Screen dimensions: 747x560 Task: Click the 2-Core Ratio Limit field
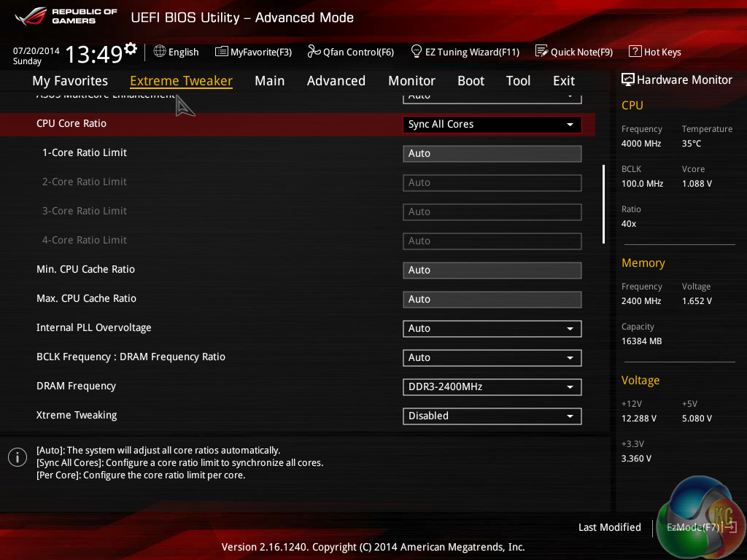(x=492, y=183)
